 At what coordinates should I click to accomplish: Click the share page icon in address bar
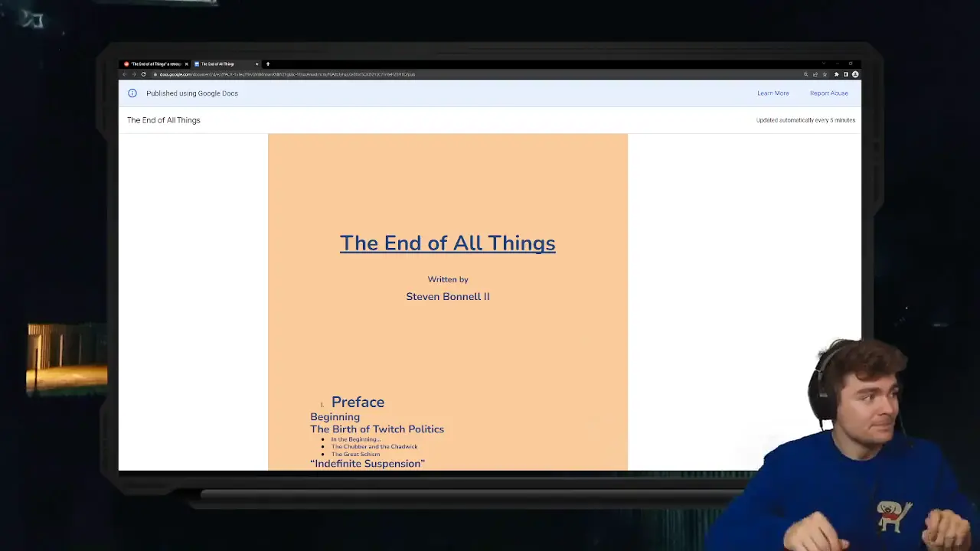(x=815, y=74)
